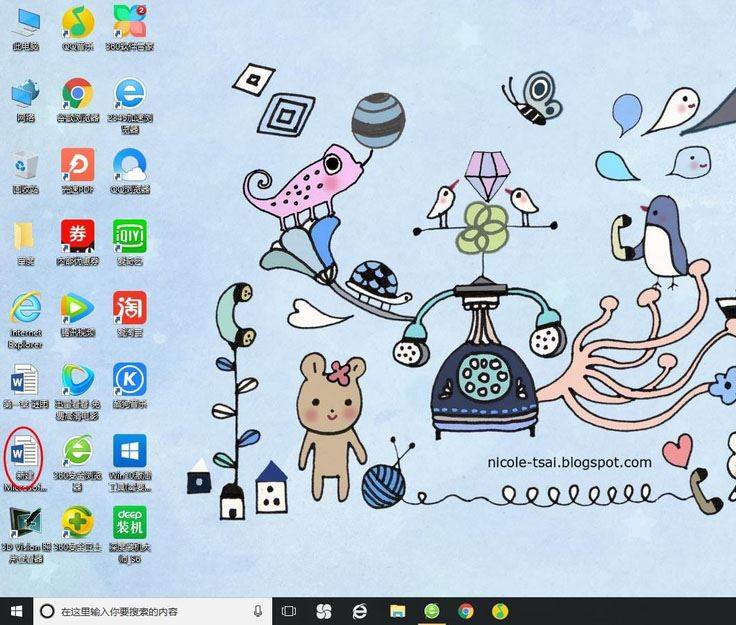This screenshot has width=736, height=625.
Task: Launch Internet Explorer from the taskbar
Action: [x=360, y=611]
